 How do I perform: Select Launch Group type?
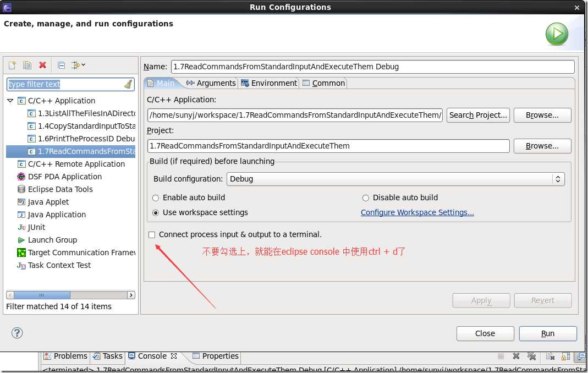[48, 240]
